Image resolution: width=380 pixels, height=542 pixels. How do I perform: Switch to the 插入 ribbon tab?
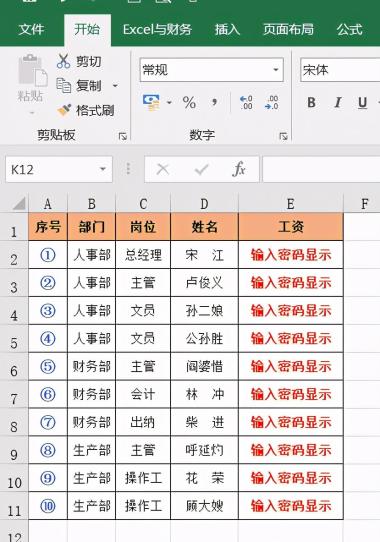227,29
